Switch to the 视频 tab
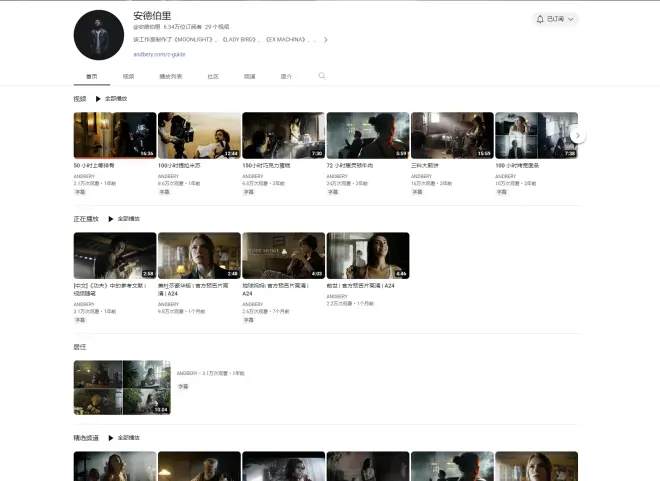Viewport: 660px width, 481px height. click(128, 76)
